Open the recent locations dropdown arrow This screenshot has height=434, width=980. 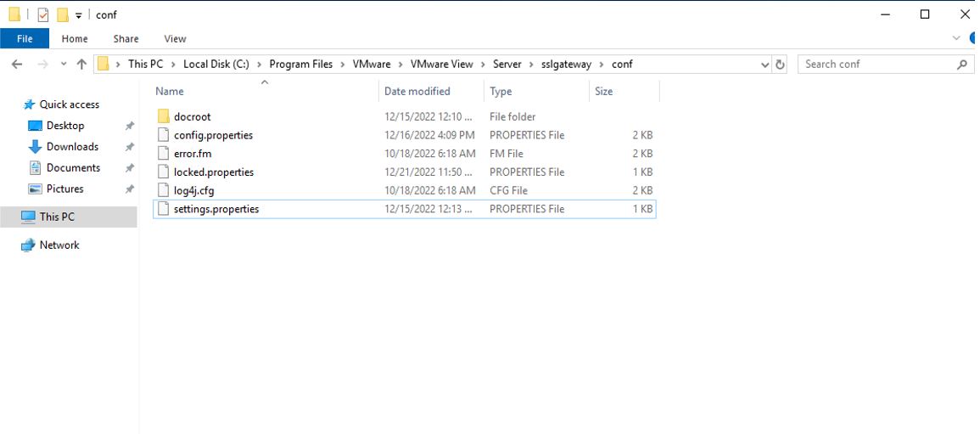pos(63,65)
